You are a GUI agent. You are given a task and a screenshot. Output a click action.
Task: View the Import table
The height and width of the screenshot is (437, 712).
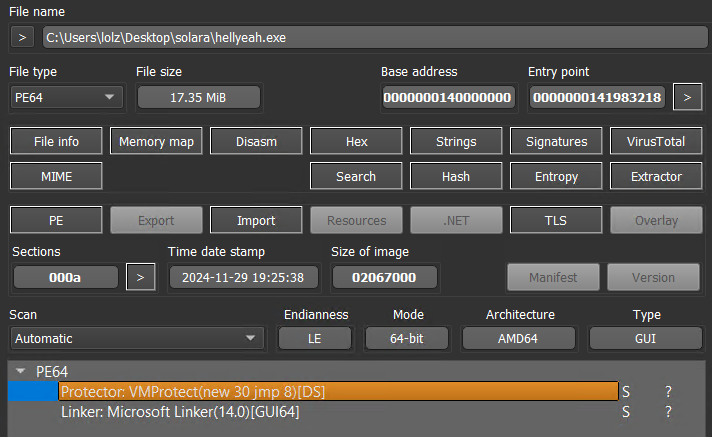click(x=256, y=220)
